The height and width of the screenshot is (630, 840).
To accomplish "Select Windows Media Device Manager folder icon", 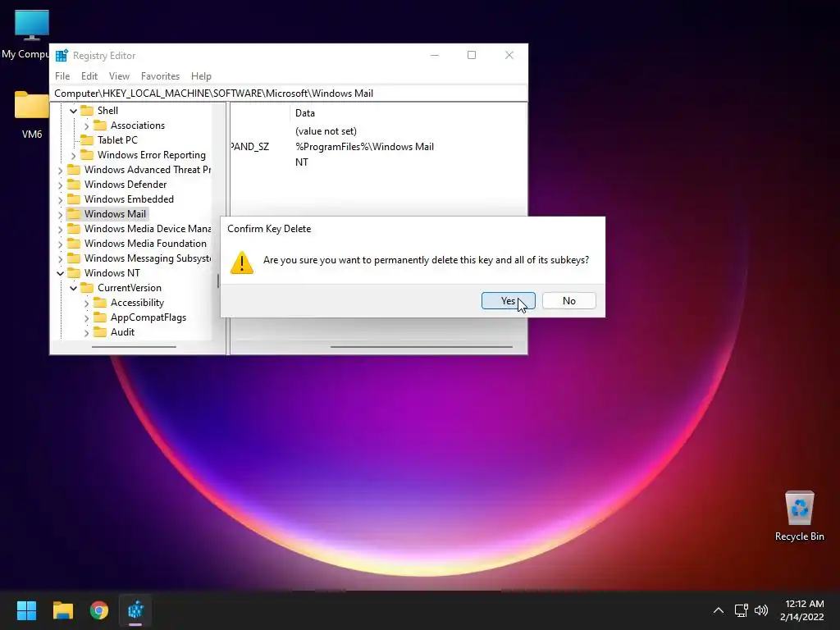I will 74,229.
